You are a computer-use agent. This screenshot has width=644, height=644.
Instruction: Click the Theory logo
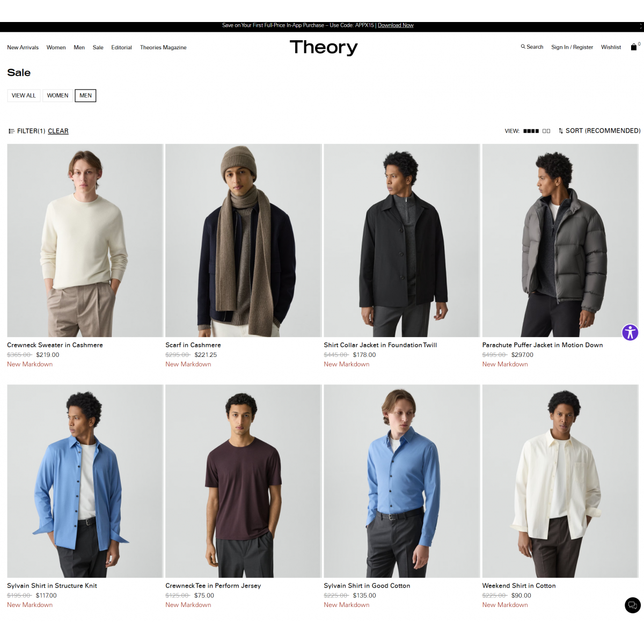click(x=324, y=47)
